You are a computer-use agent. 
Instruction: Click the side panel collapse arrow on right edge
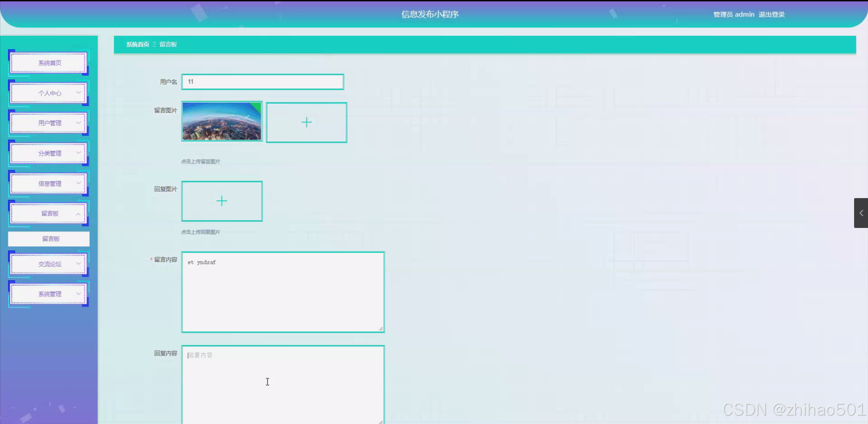pyautogui.click(x=861, y=213)
